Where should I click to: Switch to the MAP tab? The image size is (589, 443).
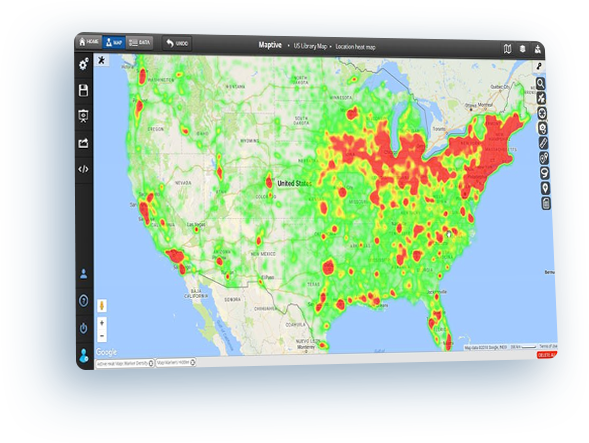point(114,42)
